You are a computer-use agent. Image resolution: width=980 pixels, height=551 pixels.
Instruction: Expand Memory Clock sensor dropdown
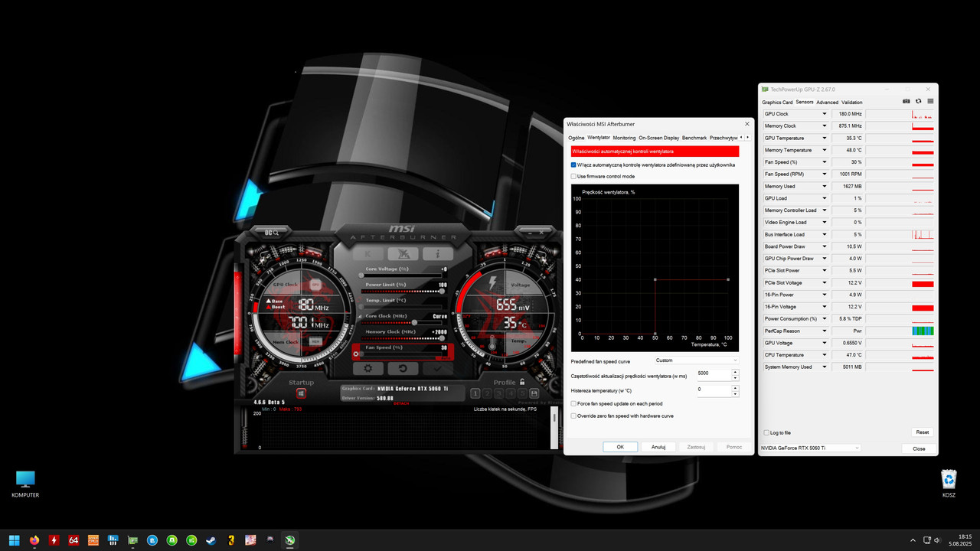(825, 126)
